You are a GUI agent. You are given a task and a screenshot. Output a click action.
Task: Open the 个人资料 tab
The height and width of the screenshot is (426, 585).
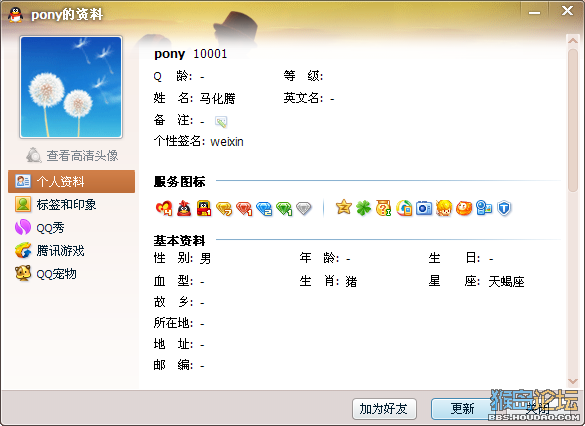[72, 181]
